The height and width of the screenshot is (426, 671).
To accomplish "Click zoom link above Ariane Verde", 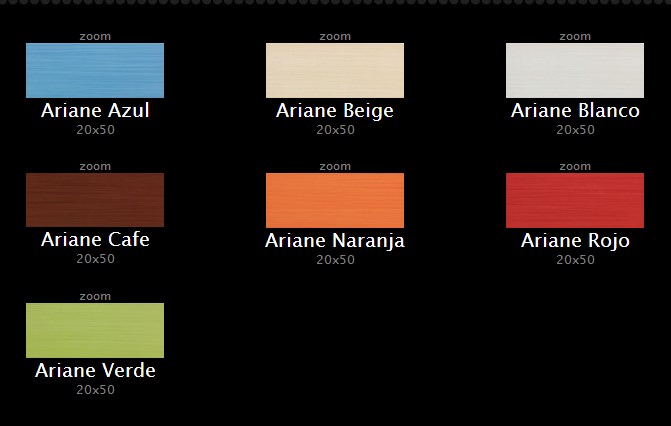I will tap(95, 296).
